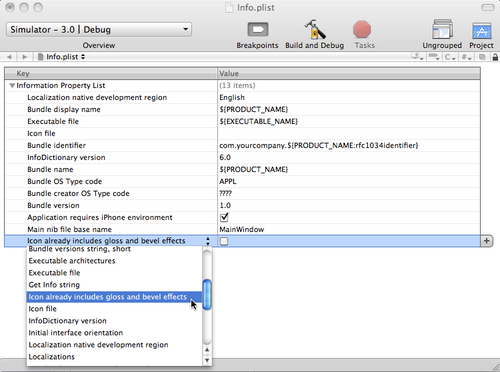The width and height of the screenshot is (500, 372).
Task: Click the '(13 items)' value text
Action: pos(237,86)
